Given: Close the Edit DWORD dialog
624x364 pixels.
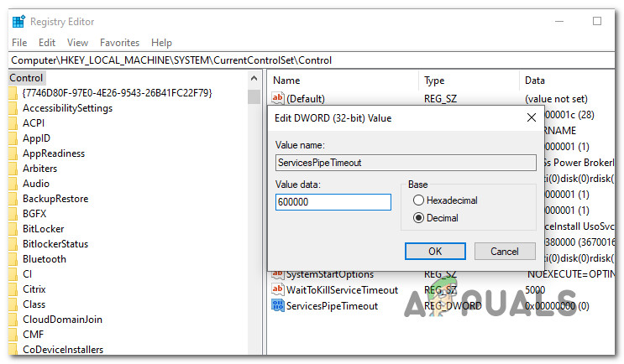Looking at the screenshot, I should coord(532,118).
